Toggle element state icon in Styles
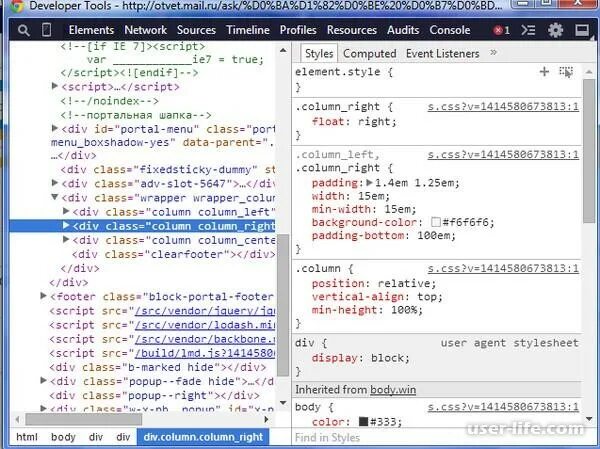600x449 pixels. point(566,72)
